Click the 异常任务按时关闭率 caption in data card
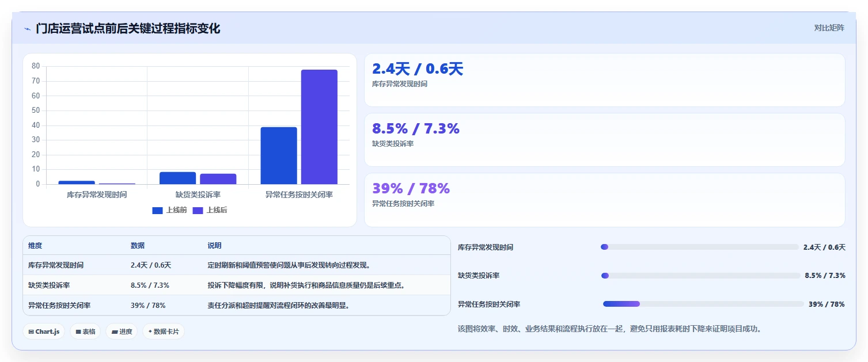 point(403,204)
